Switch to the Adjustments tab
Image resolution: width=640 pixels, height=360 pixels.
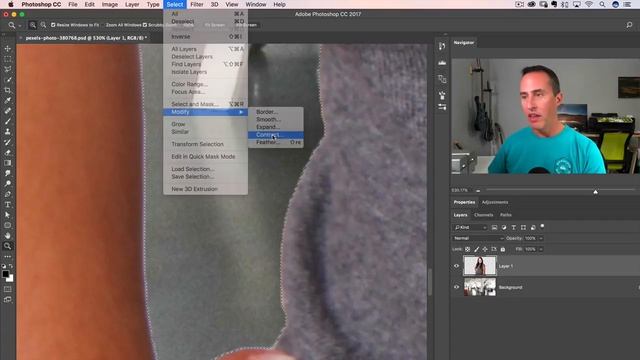tap(495, 202)
